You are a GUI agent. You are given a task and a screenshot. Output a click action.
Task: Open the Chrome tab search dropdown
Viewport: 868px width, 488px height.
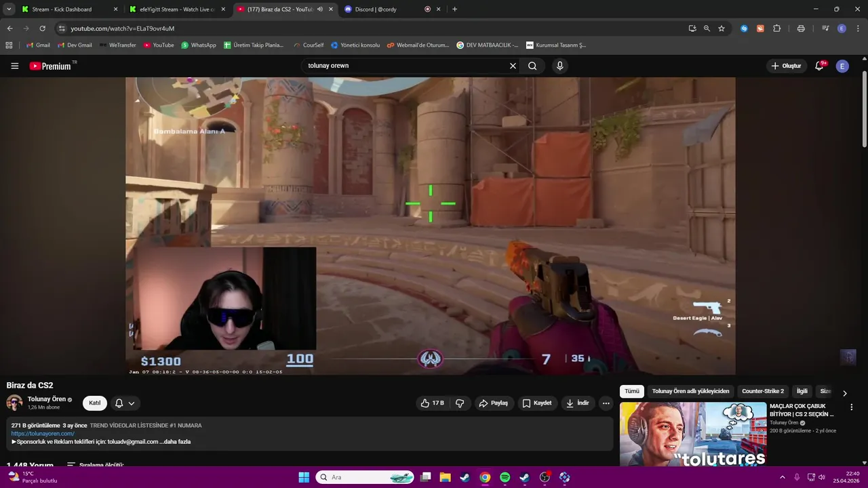point(9,9)
